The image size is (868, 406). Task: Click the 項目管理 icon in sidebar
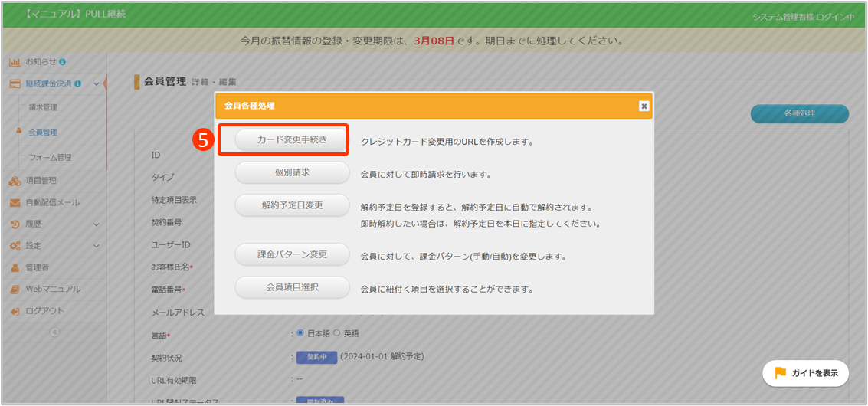(x=15, y=181)
